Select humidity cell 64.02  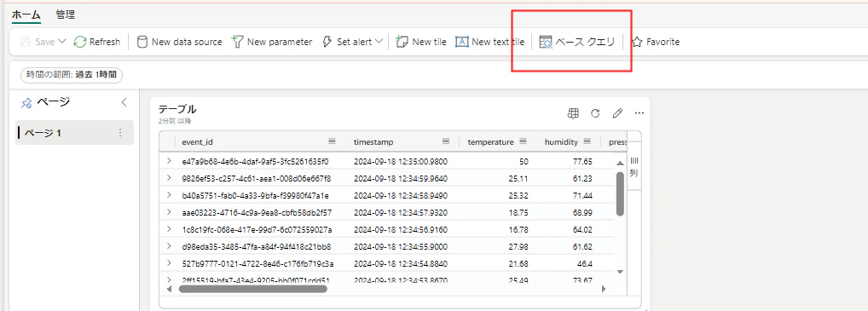582,229
